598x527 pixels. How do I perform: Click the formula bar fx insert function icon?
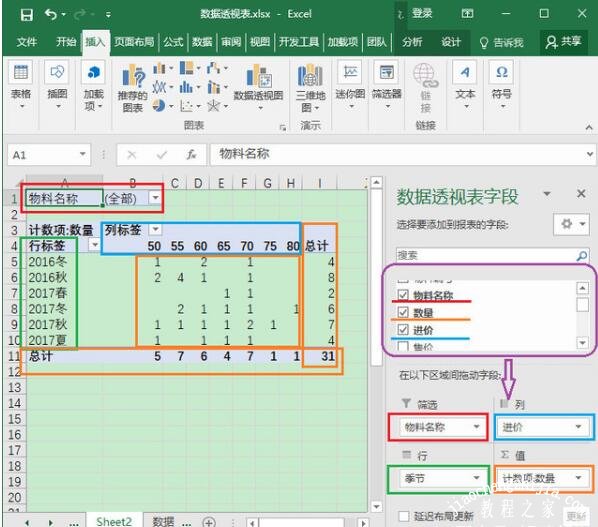tap(191, 154)
